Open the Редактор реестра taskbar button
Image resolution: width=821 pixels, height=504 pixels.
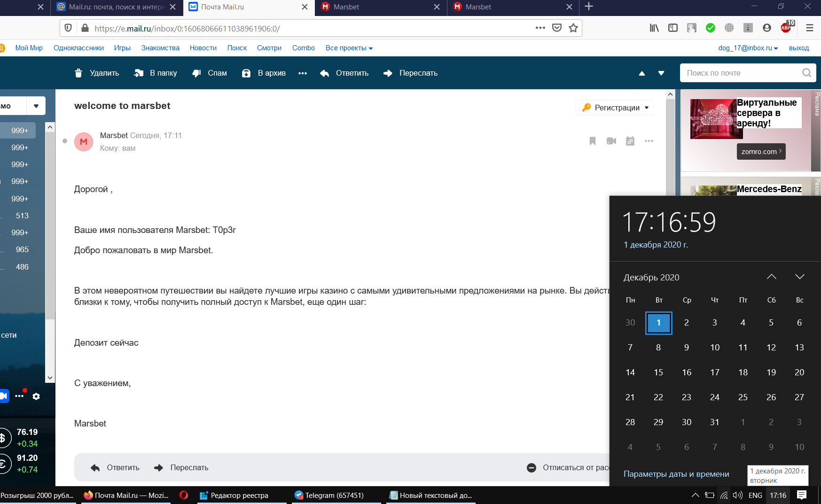pyautogui.click(x=241, y=495)
